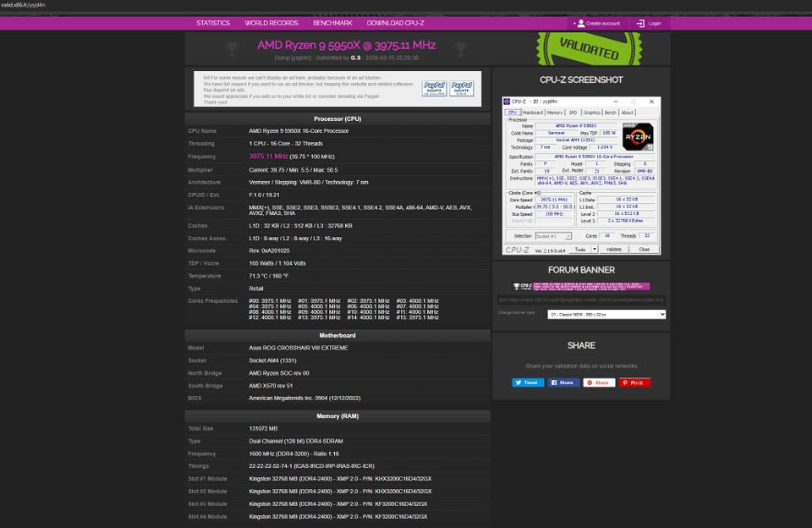Open DOWNLOAD CPU-Z page

click(395, 24)
